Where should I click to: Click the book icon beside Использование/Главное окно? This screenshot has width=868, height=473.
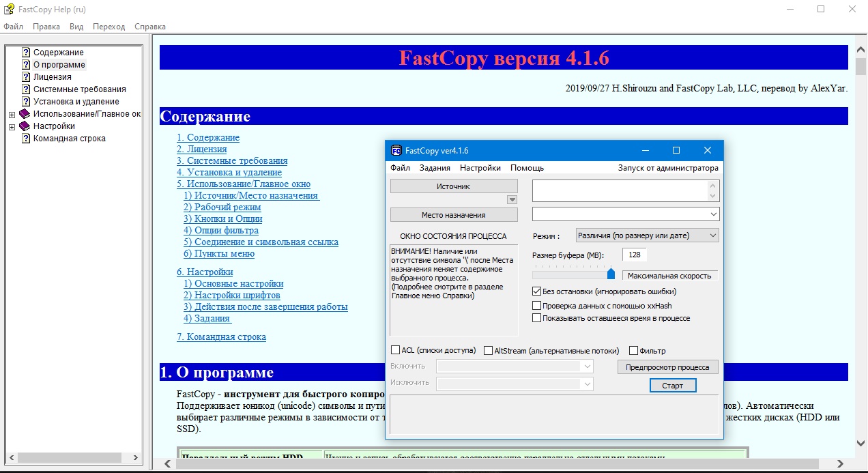coord(25,114)
